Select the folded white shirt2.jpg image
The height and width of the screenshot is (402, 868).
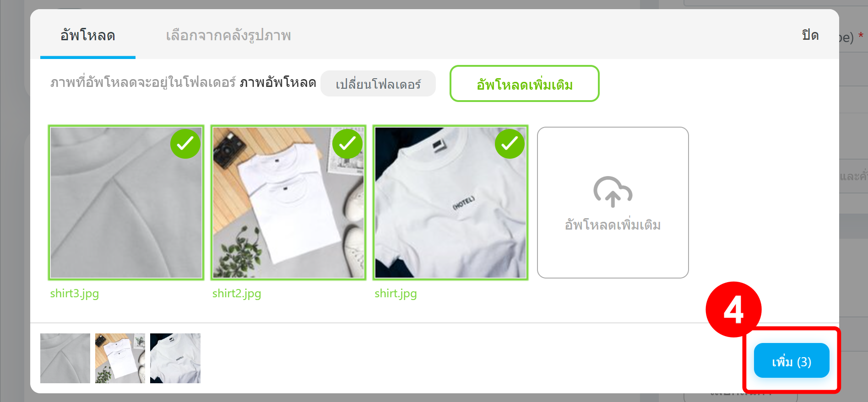point(288,203)
